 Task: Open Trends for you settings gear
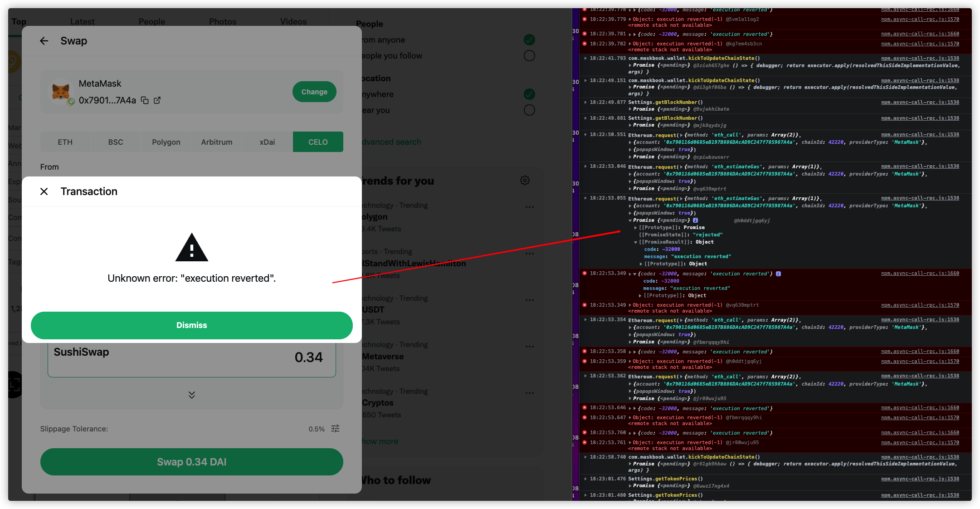point(525,181)
